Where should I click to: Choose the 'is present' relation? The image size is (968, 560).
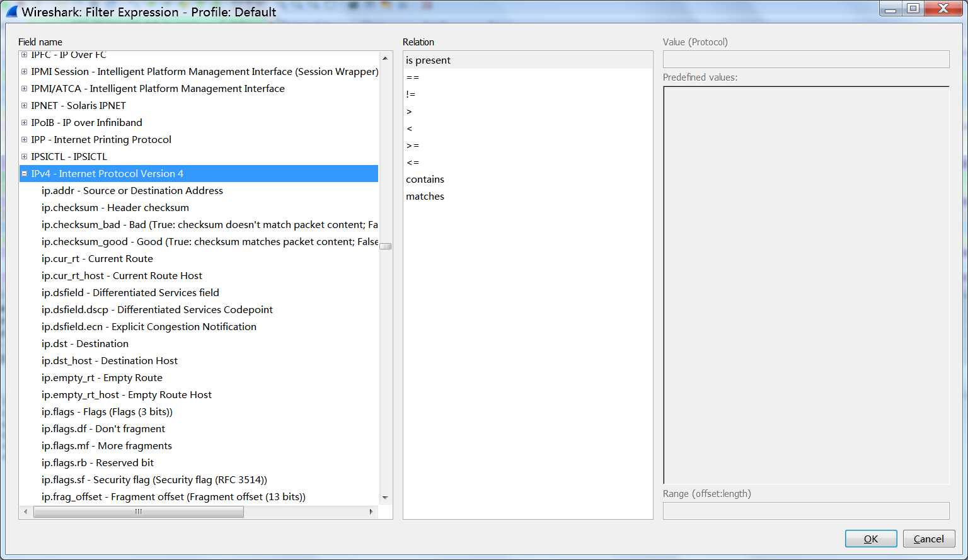tap(527, 60)
